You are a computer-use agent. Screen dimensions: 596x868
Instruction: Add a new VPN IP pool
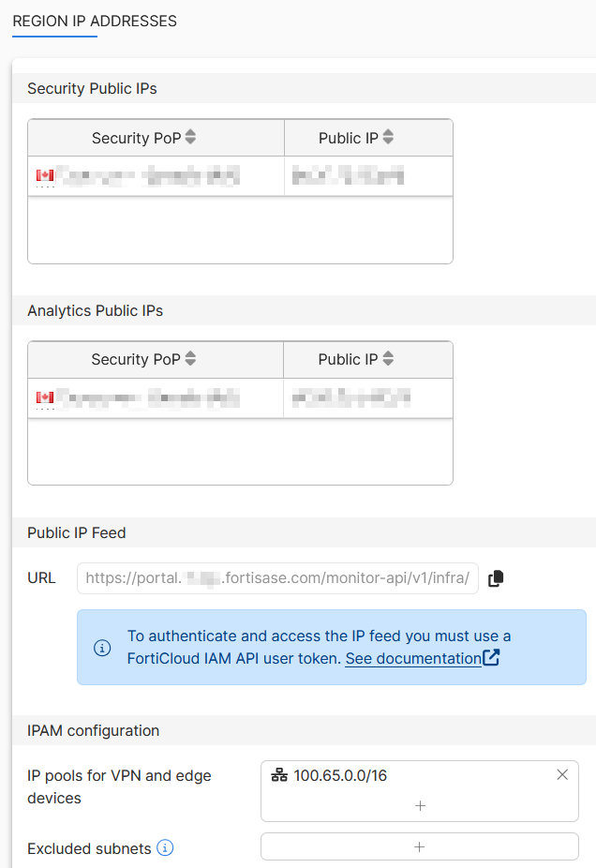420,806
